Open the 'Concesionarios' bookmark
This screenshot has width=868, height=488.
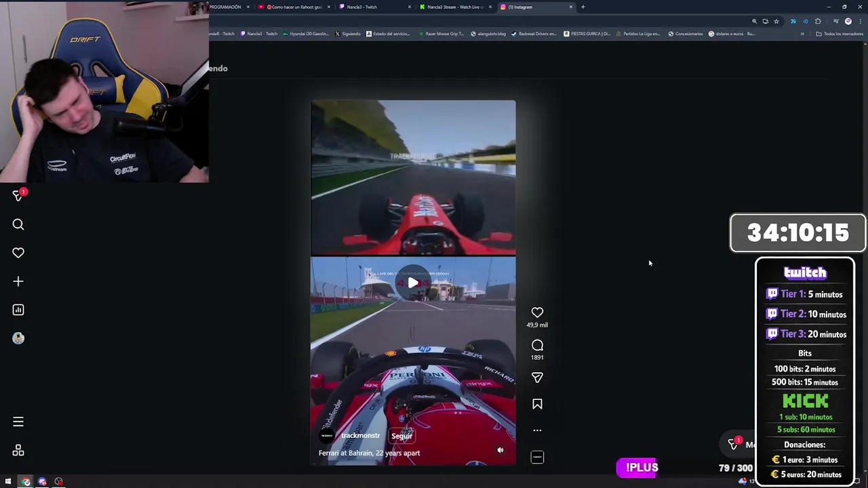686,33
